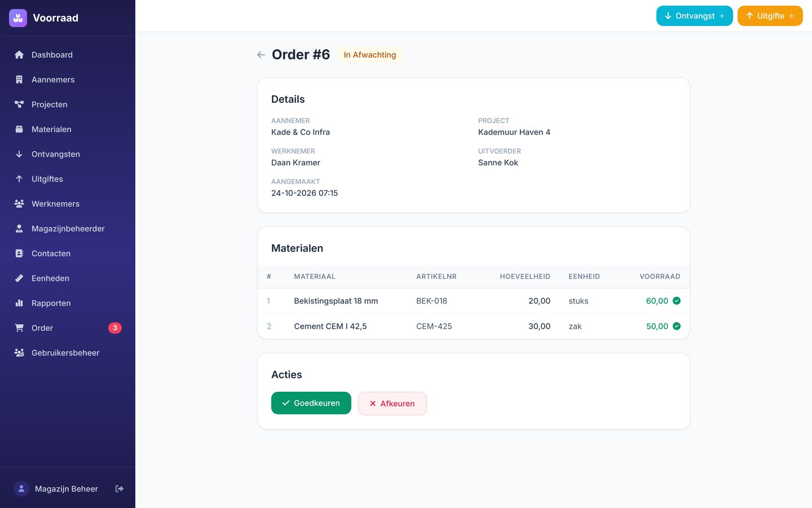Click the Bekistingsplaat 18 mm material name
Image resolution: width=812 pixels, height=508 pixels.
click(336, 301)
